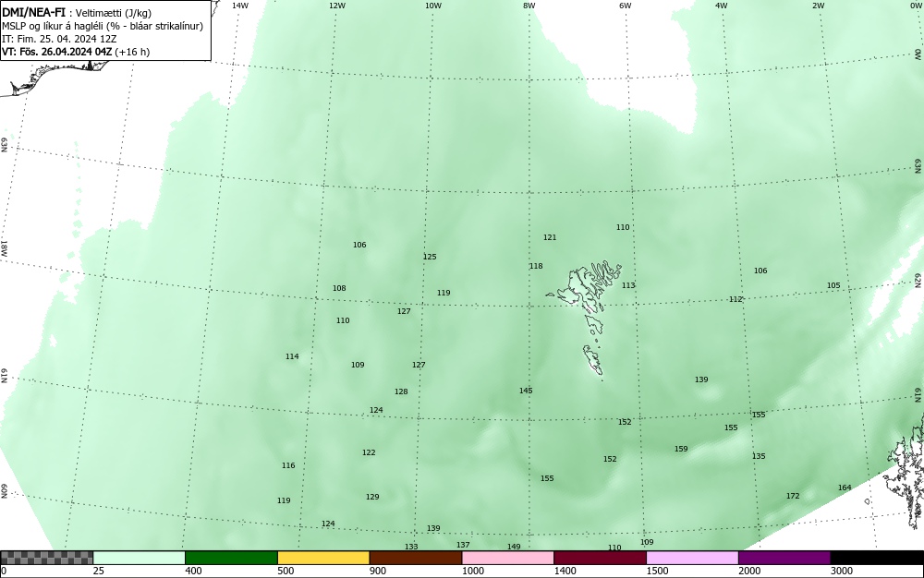Screen dimensions: 924x578
Task: Select the VT time "Fös. 26.04.2024 04Z (+16 h)"
Action: coord(84,52)
